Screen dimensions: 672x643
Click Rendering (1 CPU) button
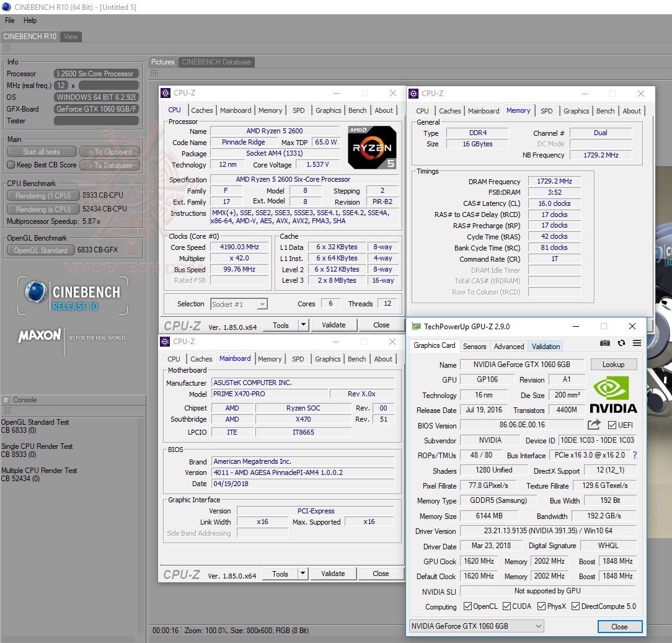(x=43, y=195)
